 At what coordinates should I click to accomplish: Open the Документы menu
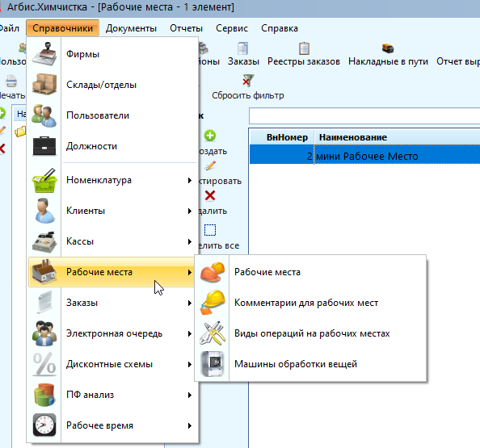click(x=131, y=28)
